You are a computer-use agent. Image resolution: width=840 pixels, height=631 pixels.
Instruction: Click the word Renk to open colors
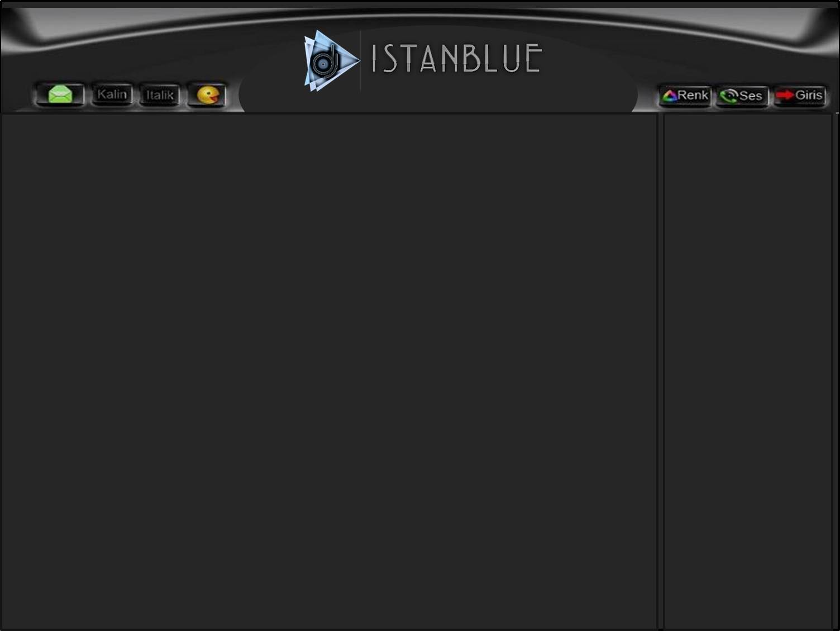coord(693,95)
